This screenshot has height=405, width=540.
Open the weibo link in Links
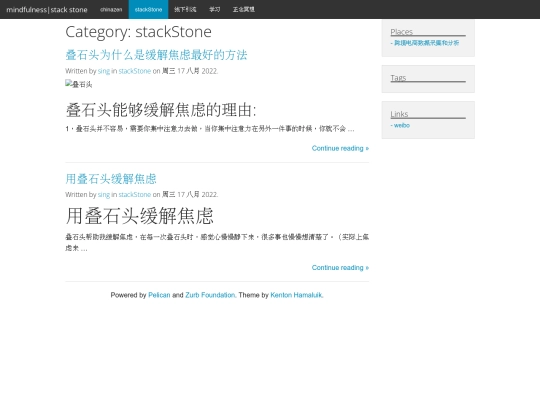click(x=402, y=125)
